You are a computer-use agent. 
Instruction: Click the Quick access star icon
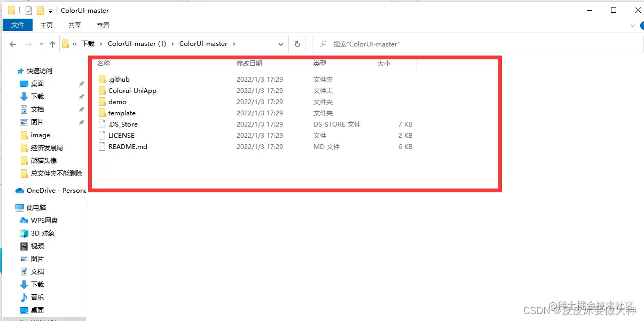click(x=20, y=71)
